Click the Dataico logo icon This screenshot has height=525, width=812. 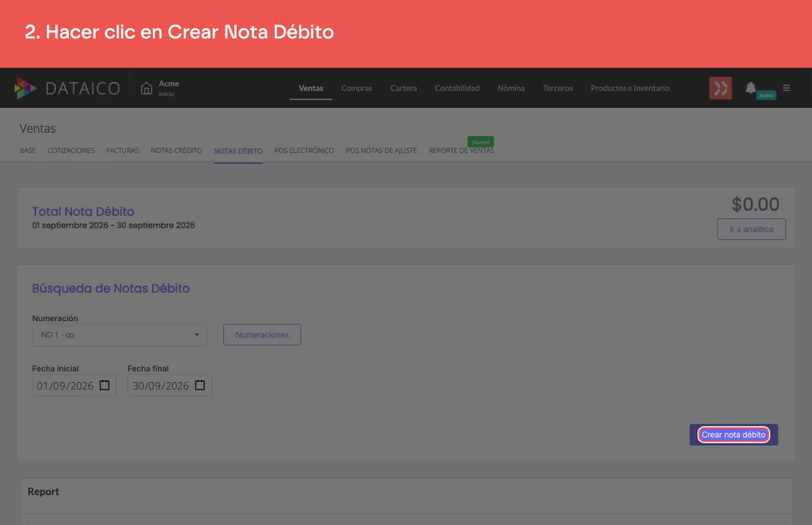pos(25,88)
